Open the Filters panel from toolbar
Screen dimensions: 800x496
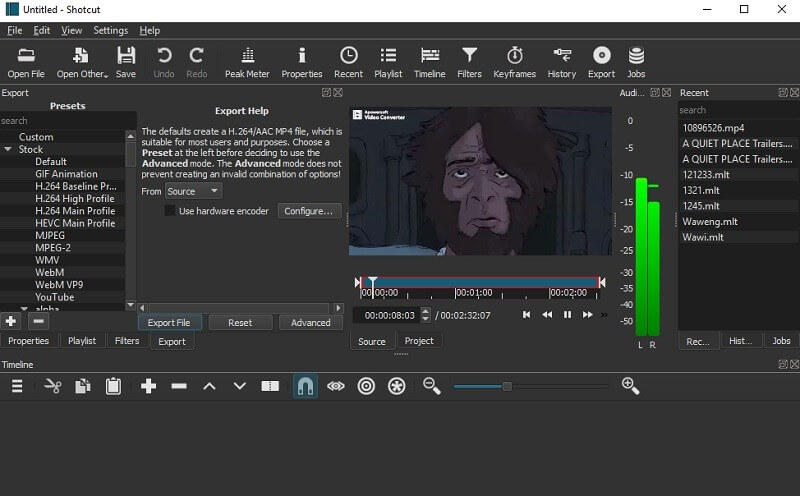tap(469, 61)
